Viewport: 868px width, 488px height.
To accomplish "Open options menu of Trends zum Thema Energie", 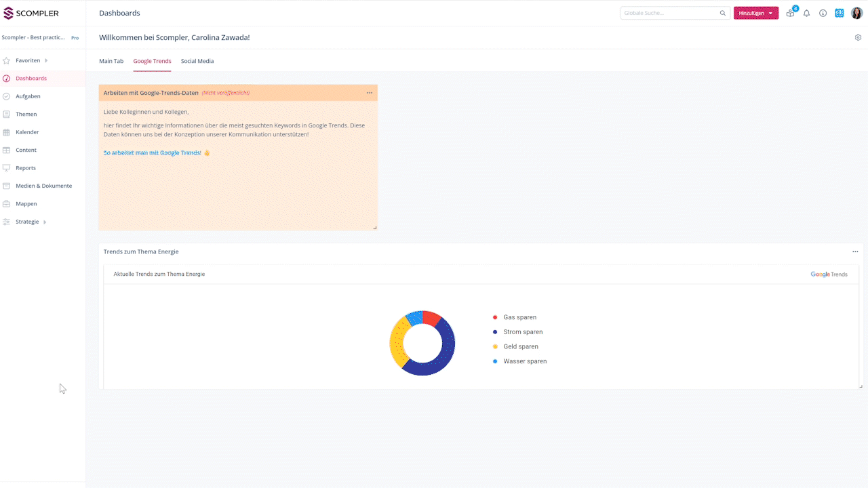I will 855,251.
